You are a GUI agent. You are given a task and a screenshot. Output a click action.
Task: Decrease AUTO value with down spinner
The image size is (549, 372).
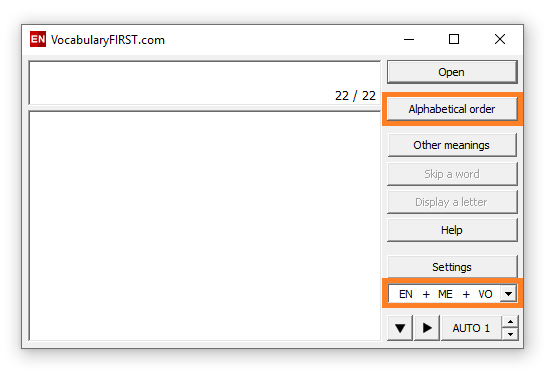[x=510, y=334]
